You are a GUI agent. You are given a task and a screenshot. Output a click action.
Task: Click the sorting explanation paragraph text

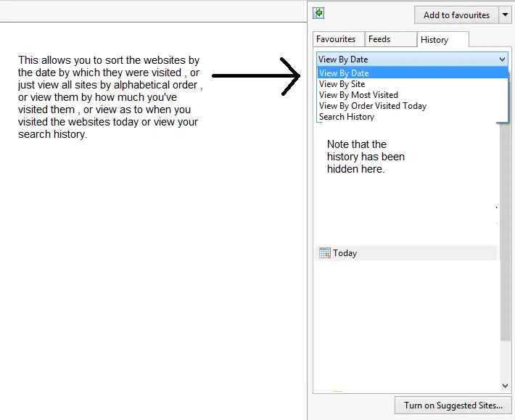pos(109,97)
